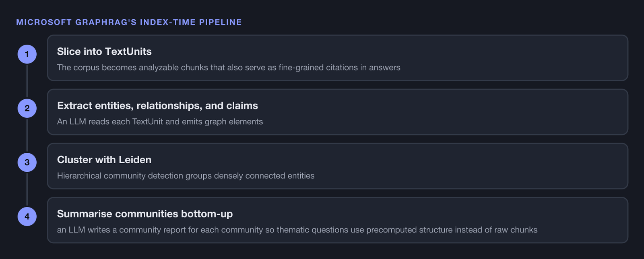
Task: Click the hierarchical community detection description
Action: [186, 176]
